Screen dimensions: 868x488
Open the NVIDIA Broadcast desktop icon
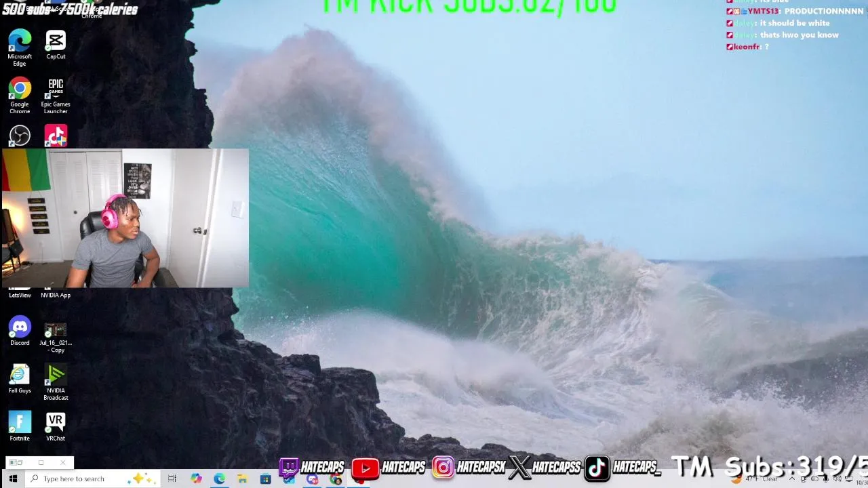tap(56, 382)
